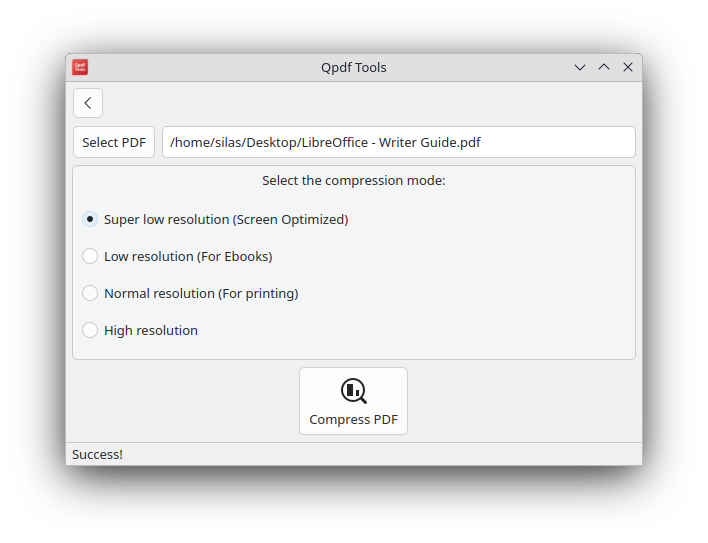Choose the Low resolution radio circle
Viewport: 708px width, 543px height.
90,256
